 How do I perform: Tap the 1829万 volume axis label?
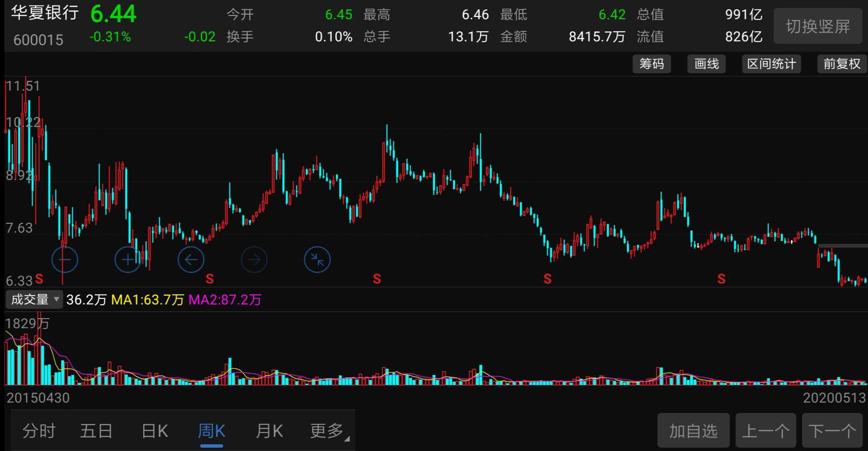[x=27, y=324]
